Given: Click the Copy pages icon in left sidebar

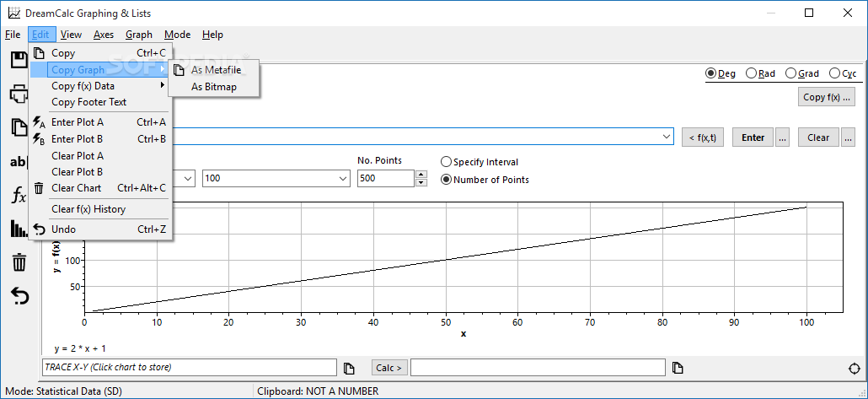Looking at the screenshot, I should pos(20,127).
